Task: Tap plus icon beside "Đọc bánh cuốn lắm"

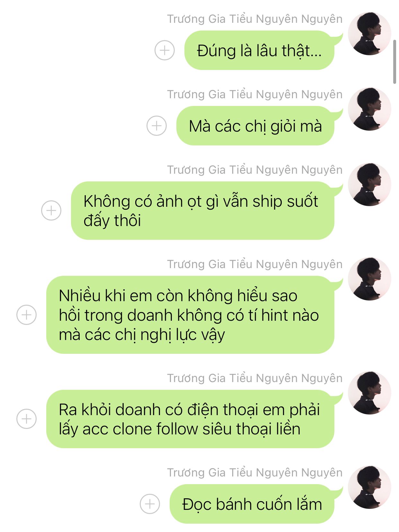Action: [x=150, y=504]
